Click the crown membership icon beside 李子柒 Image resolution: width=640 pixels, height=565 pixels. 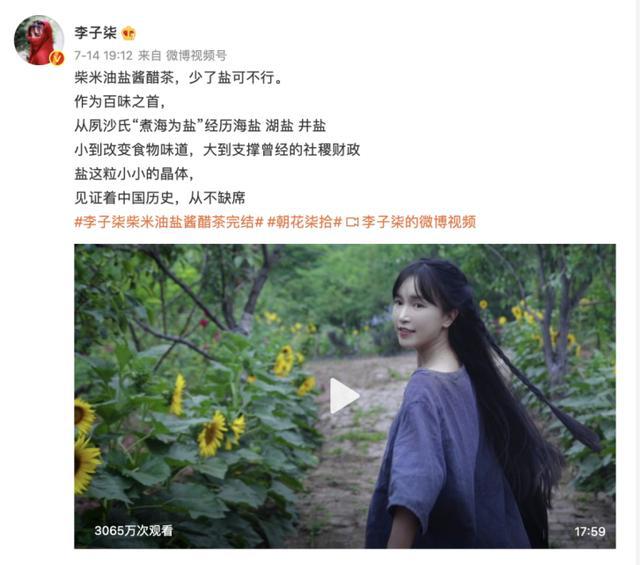[129, 33]
